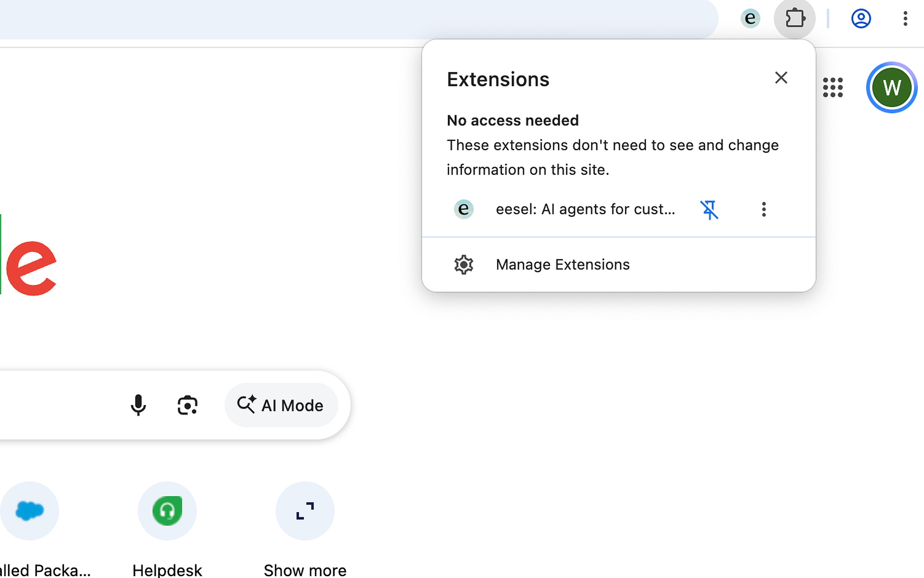Viewport: 924px width, 578px height.
Task: Click the gear icon beside Manage Extensions
Action: coord(464,265)
